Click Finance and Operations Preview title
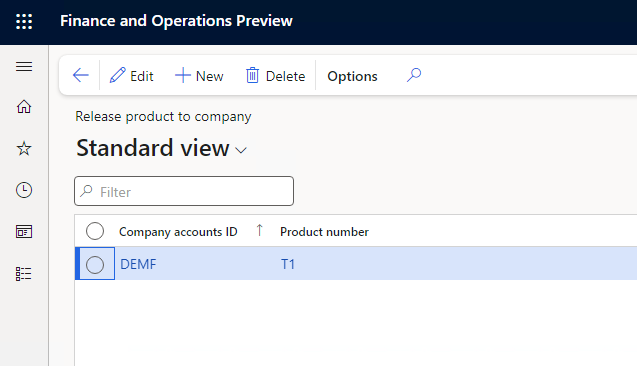637x366 pixels. (176, 21)
